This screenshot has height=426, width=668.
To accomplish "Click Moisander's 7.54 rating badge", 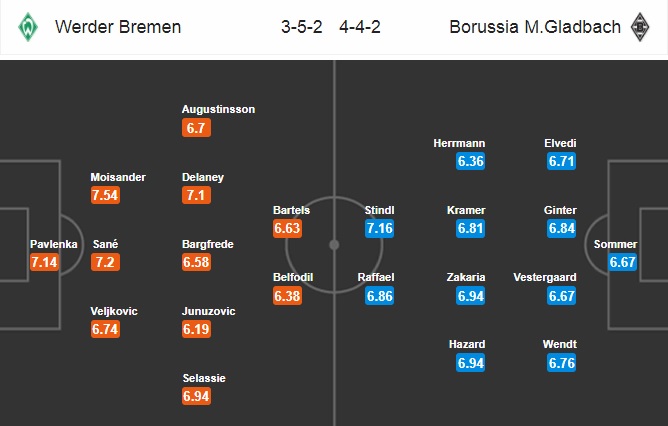I will [x=105, y=196].
